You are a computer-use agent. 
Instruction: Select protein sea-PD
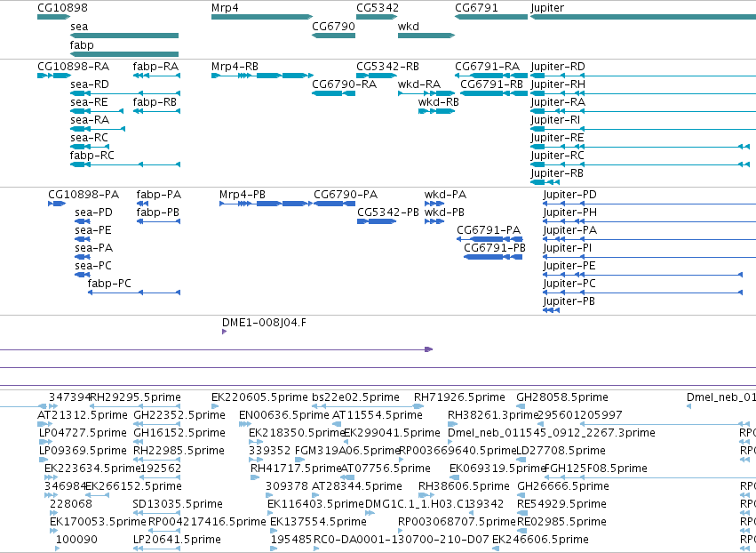click(x=83, y=221)
